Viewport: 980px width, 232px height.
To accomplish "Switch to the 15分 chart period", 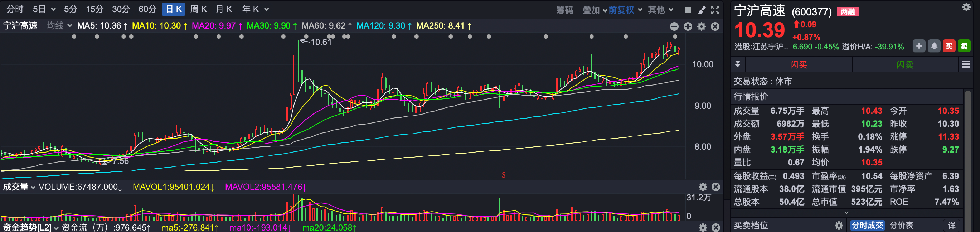I will click(x=94, y=9).
